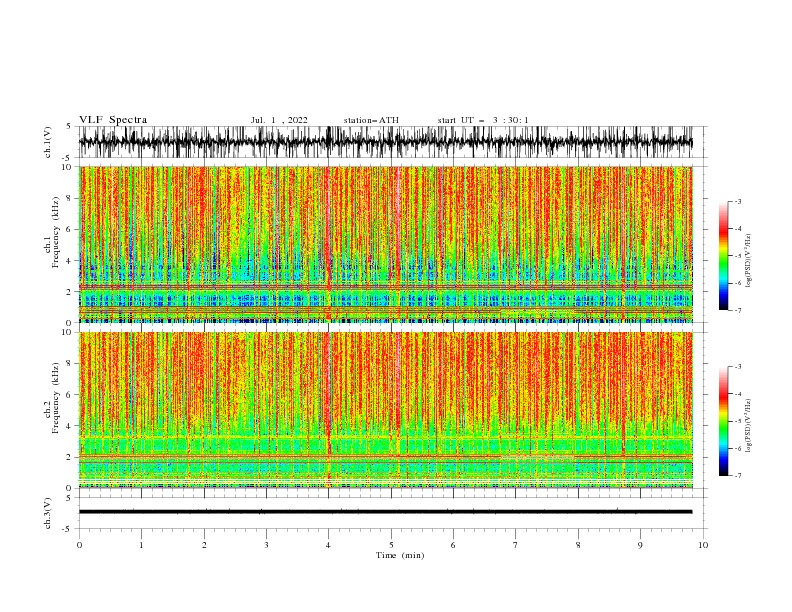
Task: Click the time axis tick label "9"
Action: (640, 545)
